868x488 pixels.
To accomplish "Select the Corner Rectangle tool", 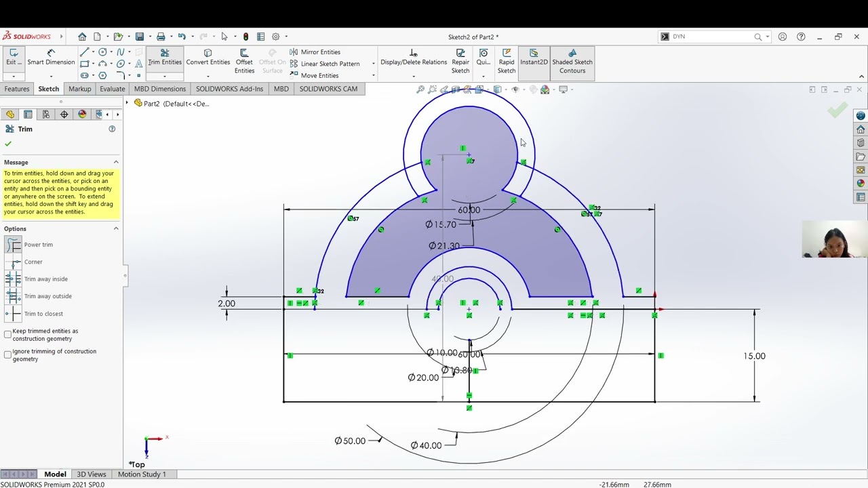I will pyautogui.click(x=84, y=64).
